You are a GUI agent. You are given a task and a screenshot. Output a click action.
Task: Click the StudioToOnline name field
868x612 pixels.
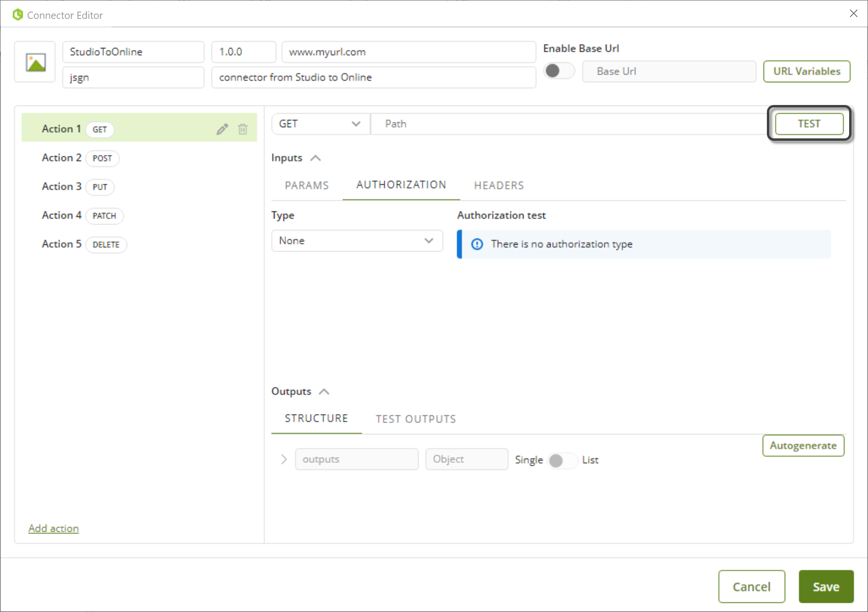coord(133,52)
